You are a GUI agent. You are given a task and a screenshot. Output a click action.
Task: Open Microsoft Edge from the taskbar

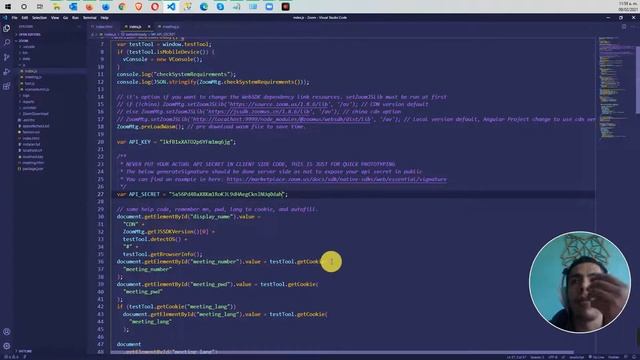point(204,7)
